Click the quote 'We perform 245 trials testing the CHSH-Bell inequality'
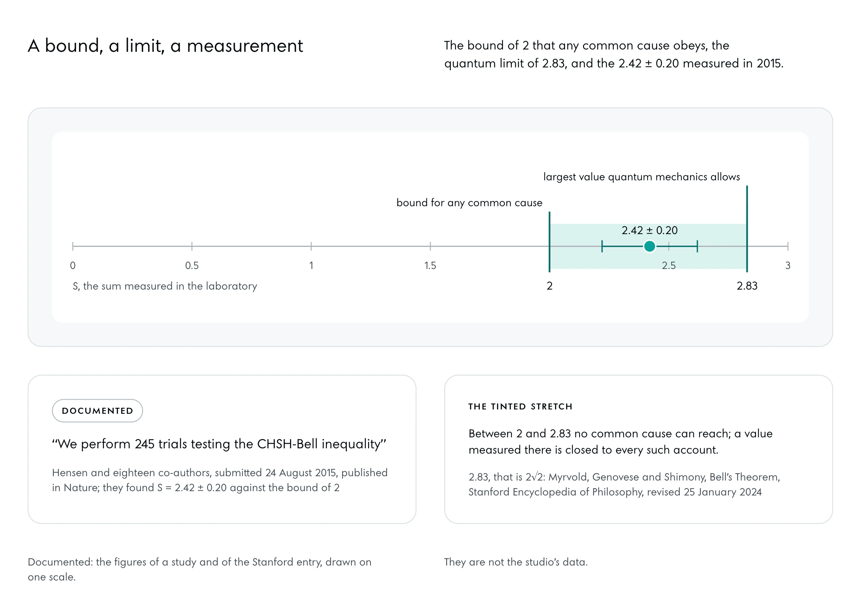 [x=219, y=444]
